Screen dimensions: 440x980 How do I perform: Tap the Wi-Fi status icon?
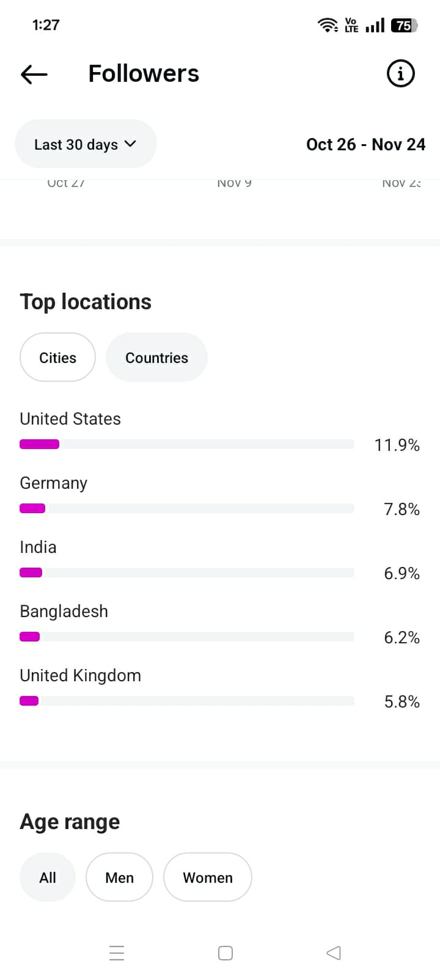coord(328,25)
